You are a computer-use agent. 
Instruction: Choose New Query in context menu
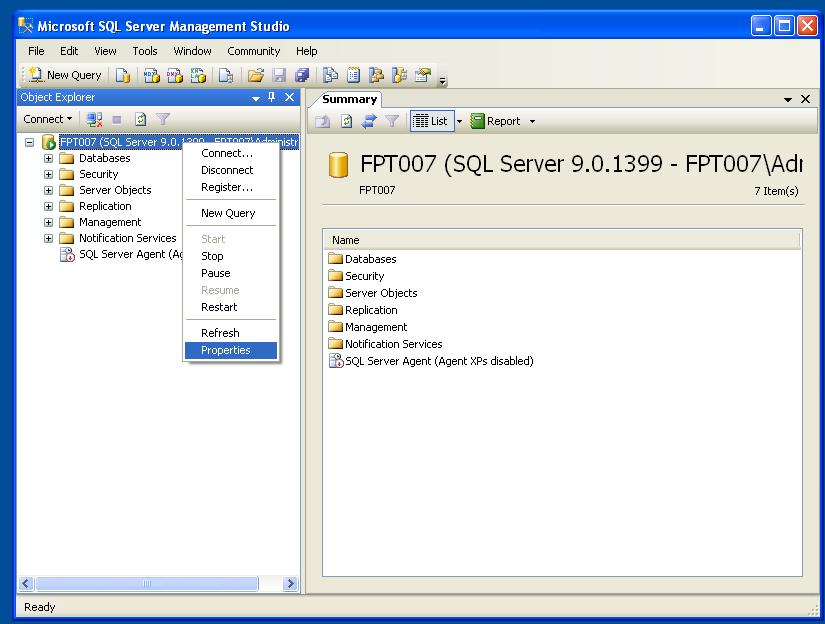(230, 213)
